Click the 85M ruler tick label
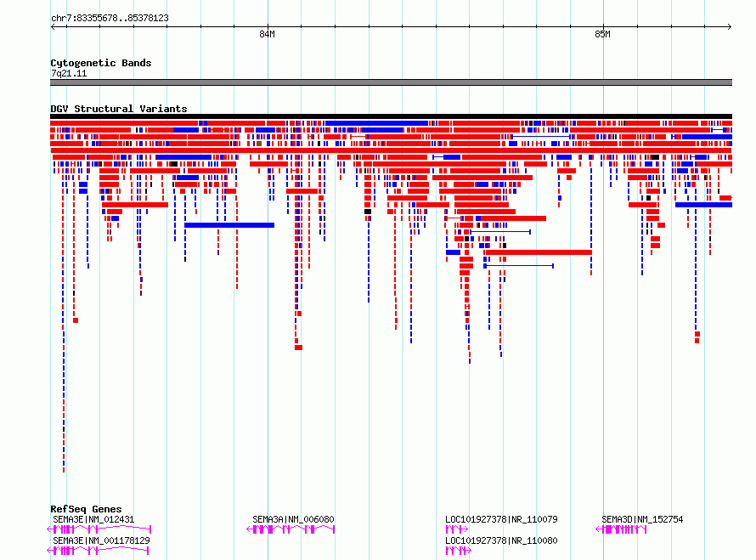 point(603,34)
